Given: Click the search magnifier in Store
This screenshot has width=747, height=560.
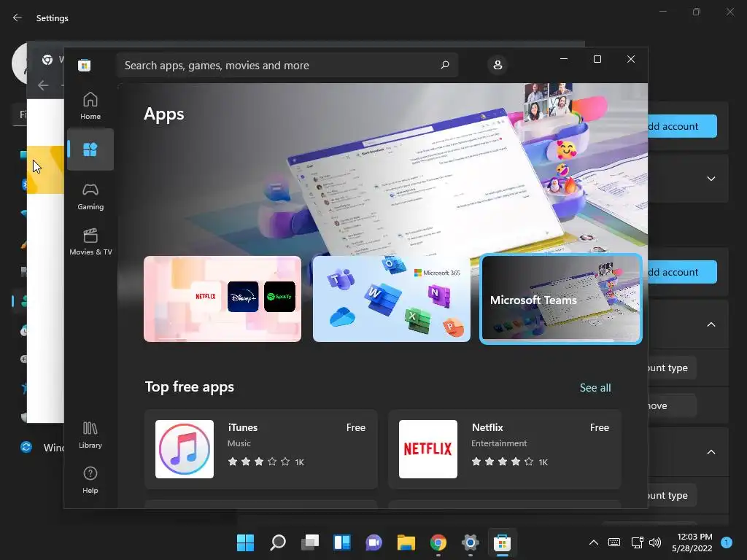Looking at the screenshot, I should click(x=445, y=65).
